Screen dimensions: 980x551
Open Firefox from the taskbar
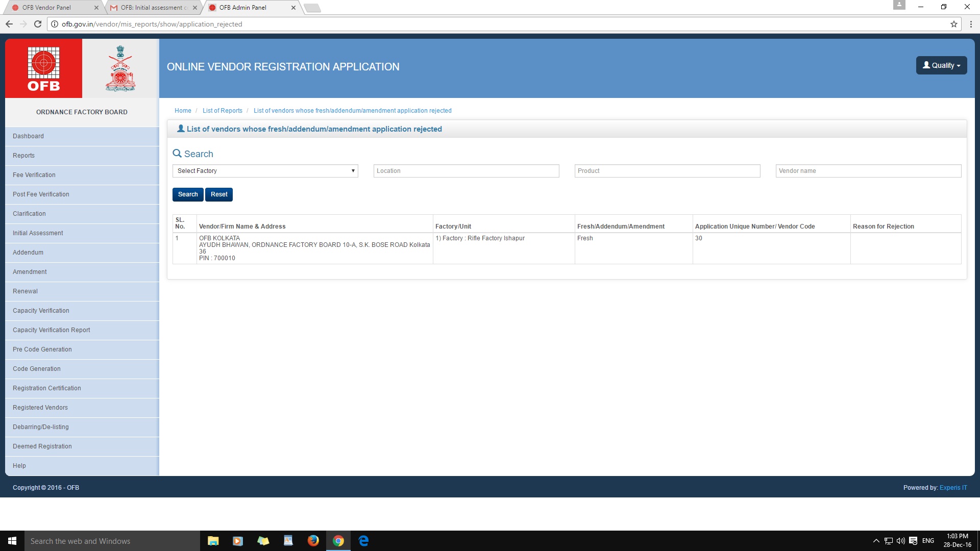[313, 541]
